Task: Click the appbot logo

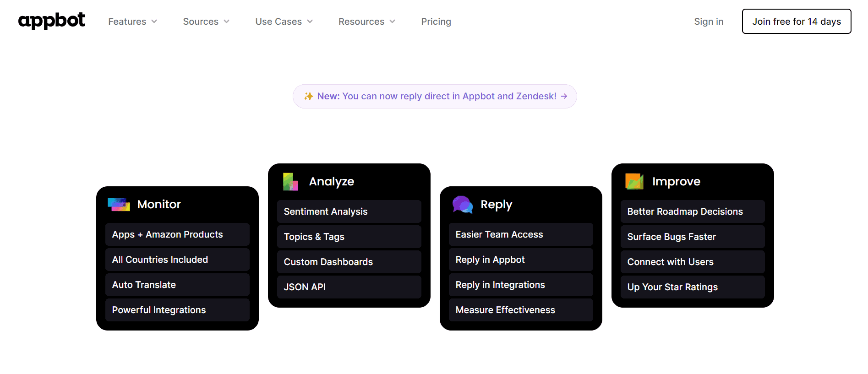Action: pos(51,21)
